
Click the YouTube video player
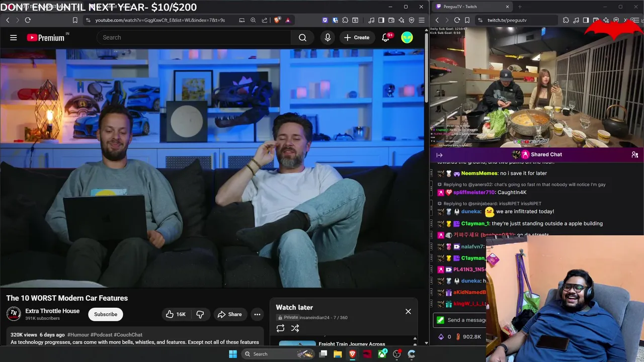pyautogui.click(x=212, y=168)
